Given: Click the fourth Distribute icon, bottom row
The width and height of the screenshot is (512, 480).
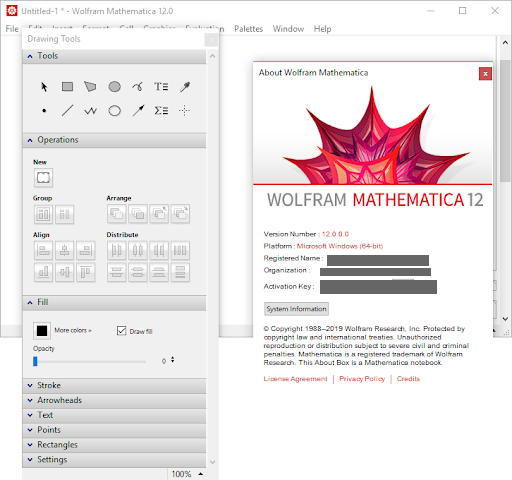Looking at the screenshot, I should [180, 272].
